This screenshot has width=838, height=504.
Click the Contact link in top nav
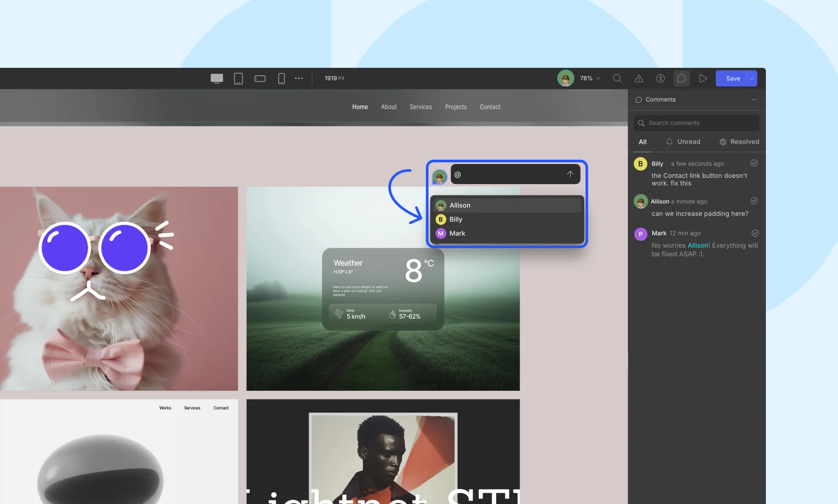click(490, 107)
